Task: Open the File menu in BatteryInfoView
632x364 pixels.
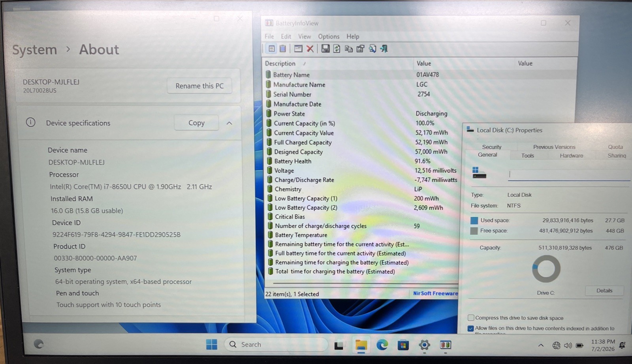Action: [269, 36]
